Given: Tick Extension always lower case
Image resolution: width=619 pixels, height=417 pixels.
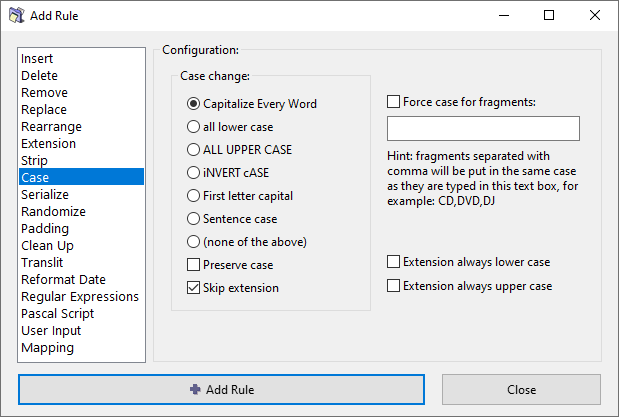Looking at the screenshot, I should [x=394, y=262].
